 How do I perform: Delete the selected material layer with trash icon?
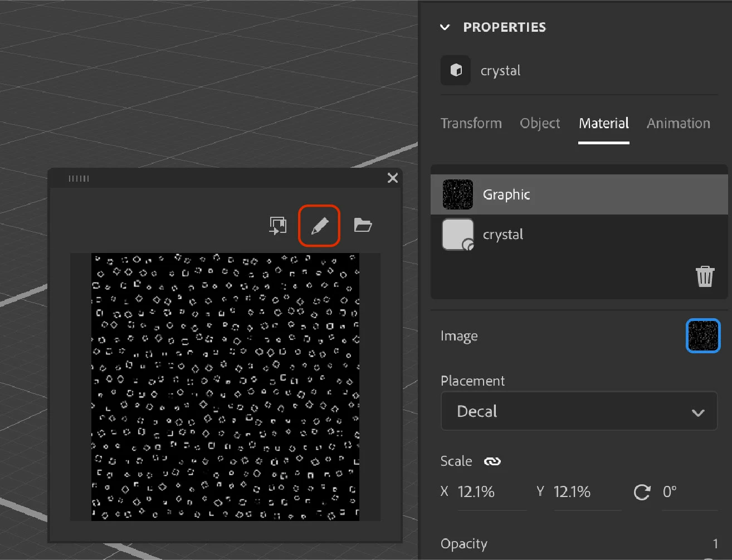point(705,276)
